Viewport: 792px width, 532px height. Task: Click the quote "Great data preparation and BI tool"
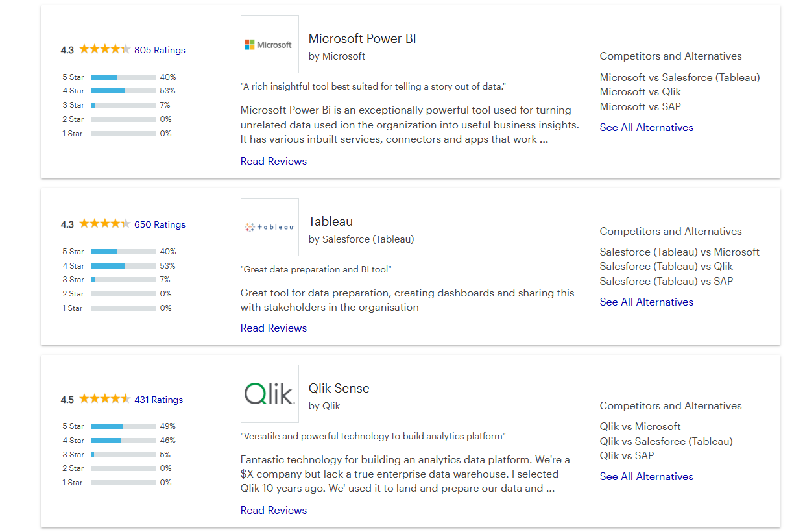[316, 269]
